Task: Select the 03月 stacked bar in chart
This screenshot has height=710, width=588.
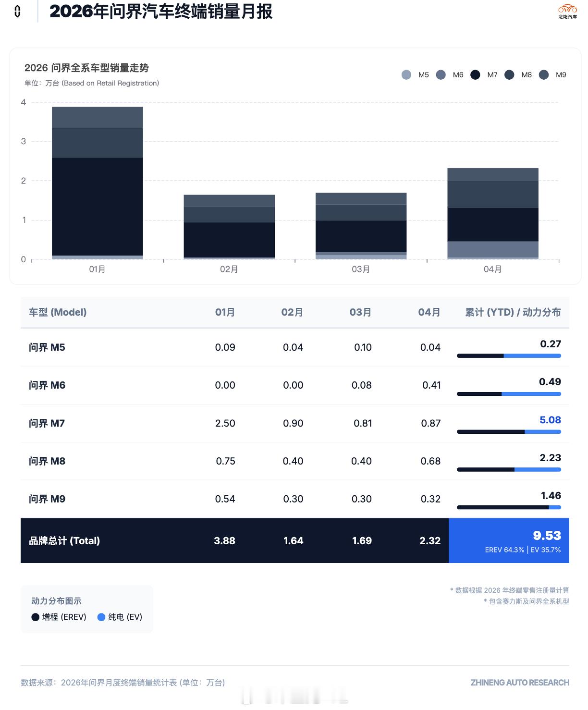Action: pyautogui.click(x=361, y=226)
